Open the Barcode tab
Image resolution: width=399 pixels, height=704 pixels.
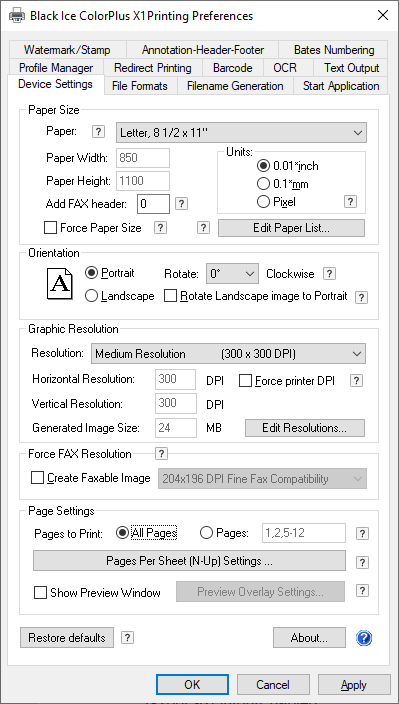click(x=232, y=68)
